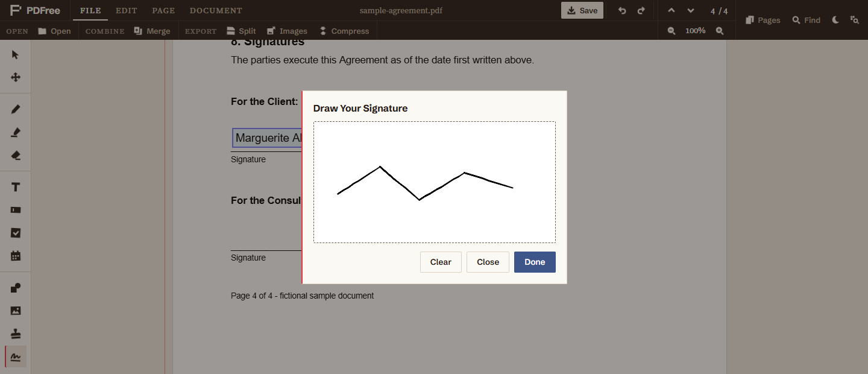Select the pencil draw tool
The width and height of the screenshot is (868, 374).
[x=16, y=109]
